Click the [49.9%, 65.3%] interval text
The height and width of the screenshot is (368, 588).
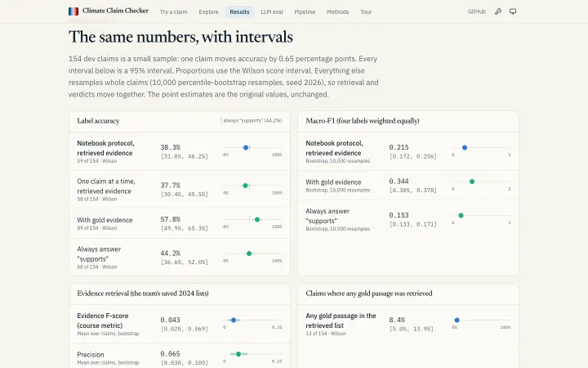tap(184, 228)
